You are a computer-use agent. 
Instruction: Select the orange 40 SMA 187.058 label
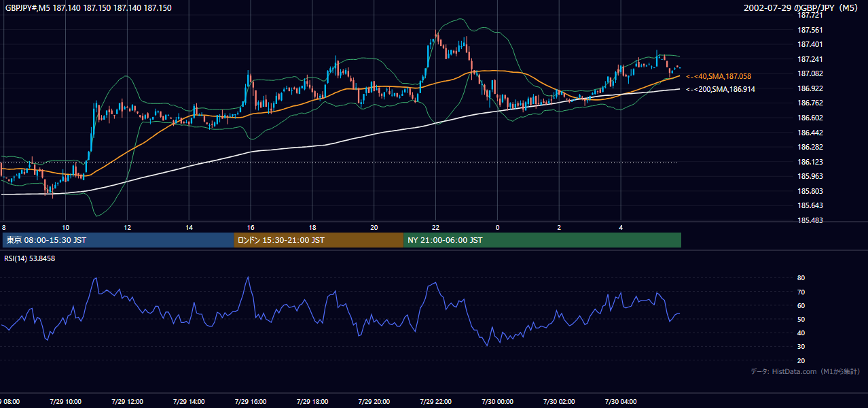(719, 76)
